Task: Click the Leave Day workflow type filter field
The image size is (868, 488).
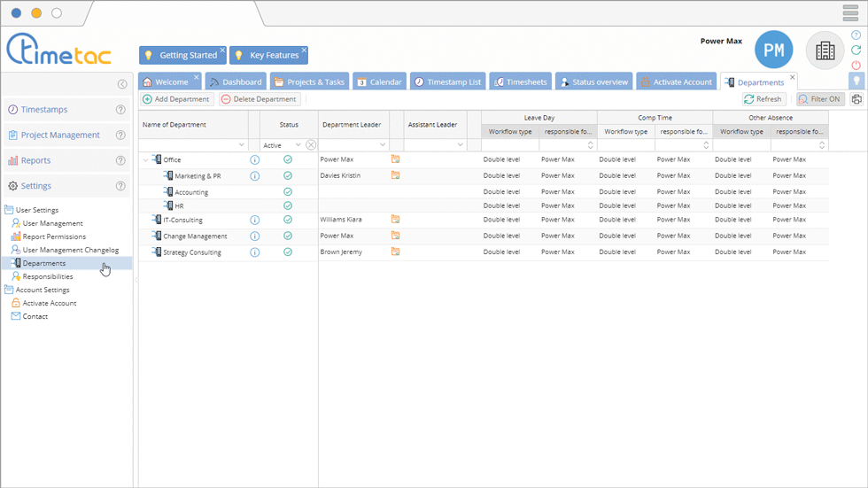Action: 510,145
